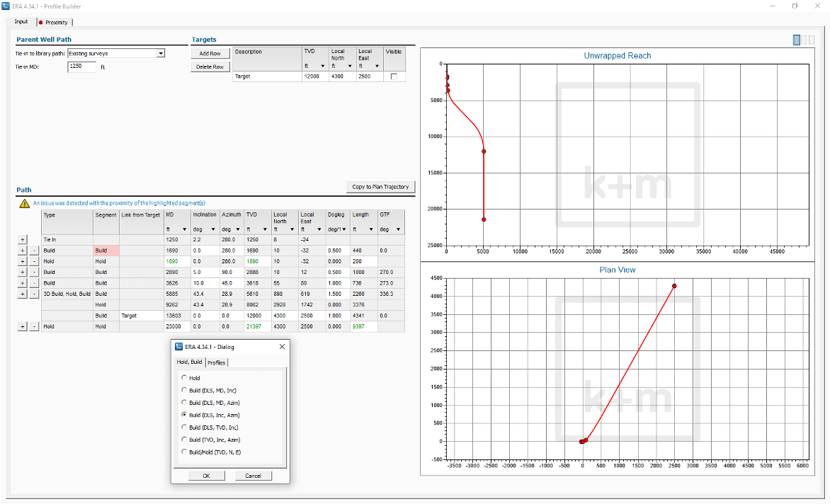The width and height of the screenshot is (830, 504).
Task: Add a segment after the Build row at MD 2890
Action: click(x=22, y=273)
